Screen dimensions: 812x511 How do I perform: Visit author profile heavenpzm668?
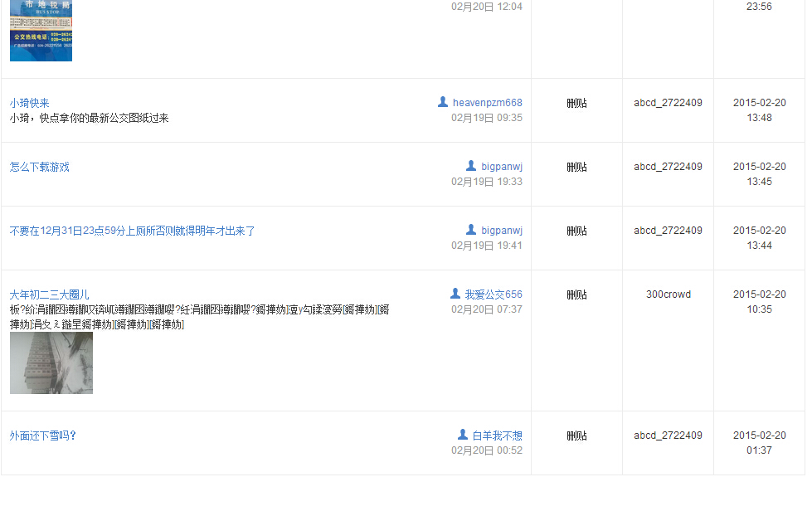click(488, 103)
